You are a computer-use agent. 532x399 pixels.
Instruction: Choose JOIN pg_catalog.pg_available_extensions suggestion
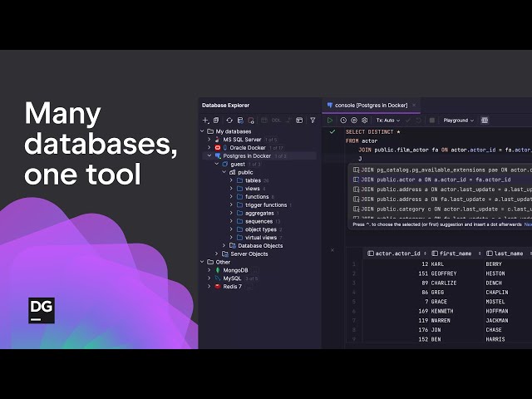[x=440, y=170]
